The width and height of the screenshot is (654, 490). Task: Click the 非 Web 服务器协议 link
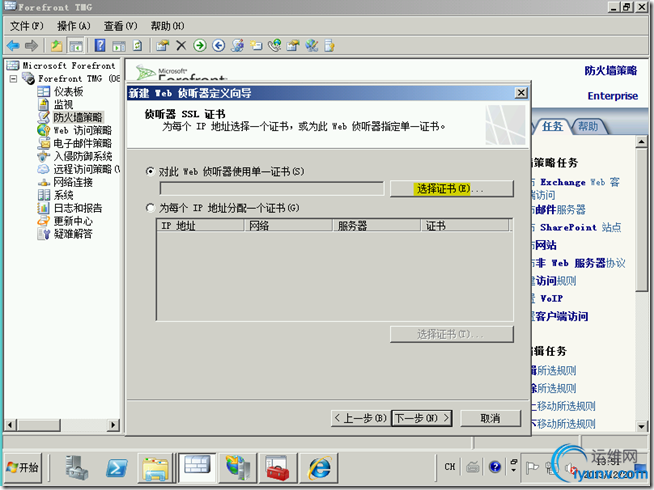(580, 263)
